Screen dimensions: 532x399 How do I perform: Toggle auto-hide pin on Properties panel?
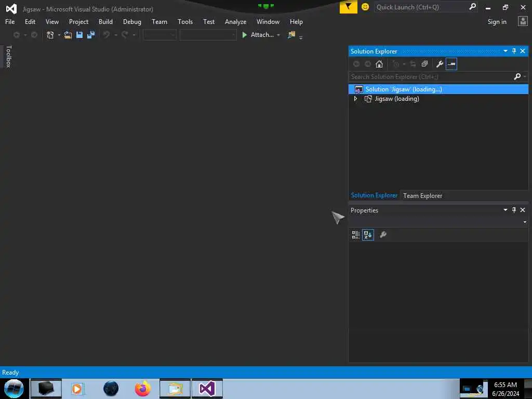(x=514, y=210)
